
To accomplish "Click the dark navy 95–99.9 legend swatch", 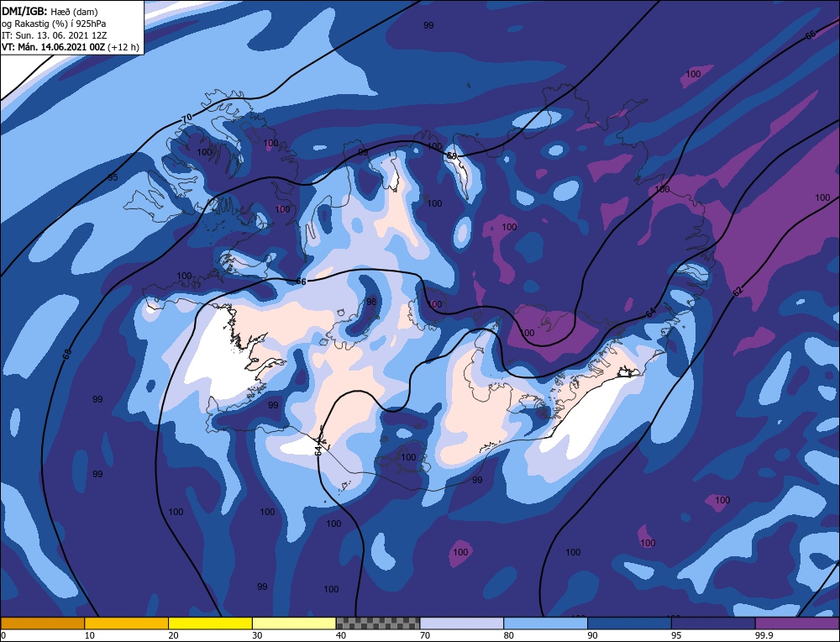I will coord(713,623).
